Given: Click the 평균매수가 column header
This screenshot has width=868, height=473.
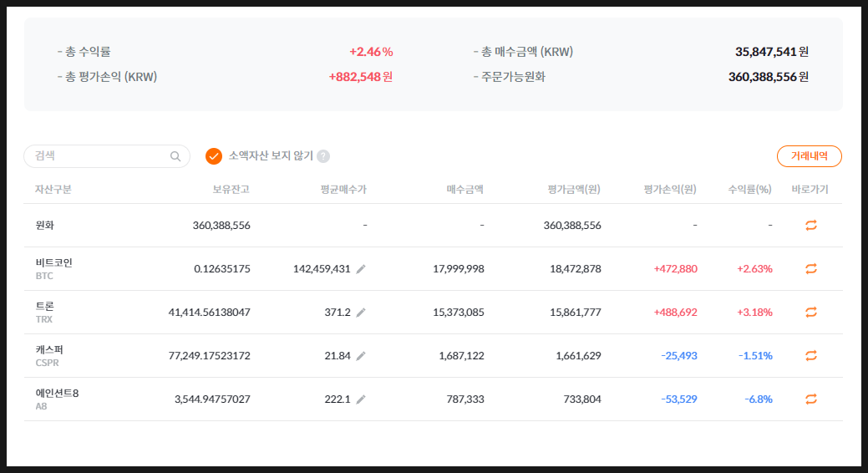Looking at the screenshot, I should (x=343, y=190).
